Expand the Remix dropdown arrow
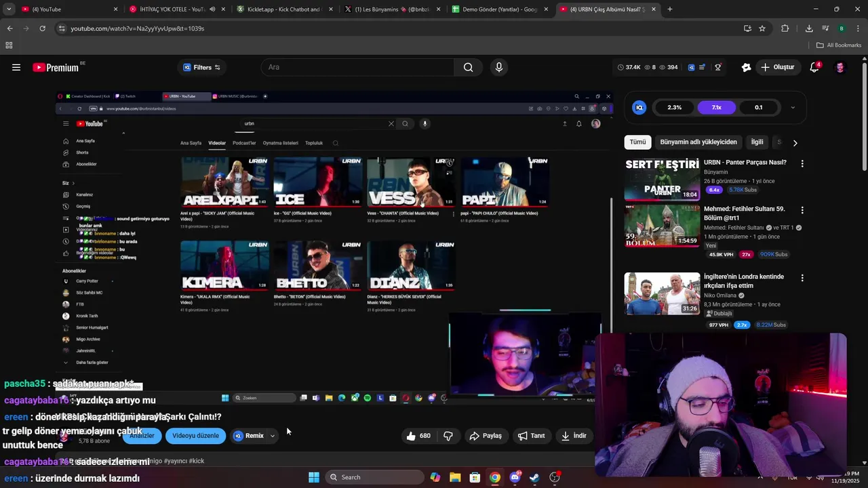Viewport: 868px width, 488px height. coord(273,436)
